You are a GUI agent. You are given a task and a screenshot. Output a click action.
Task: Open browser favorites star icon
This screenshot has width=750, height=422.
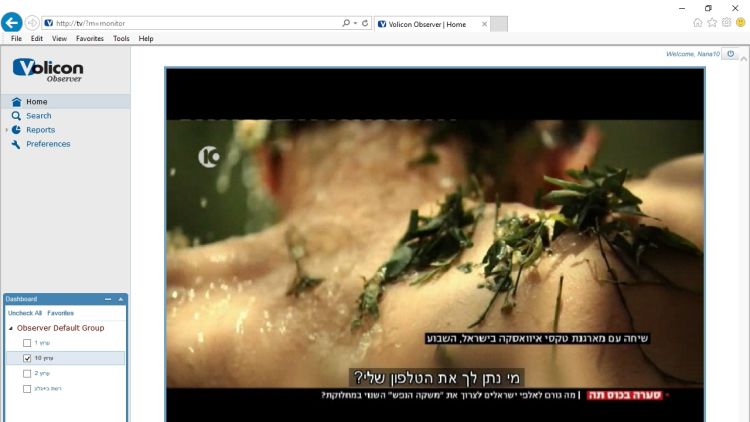point(712,22)
